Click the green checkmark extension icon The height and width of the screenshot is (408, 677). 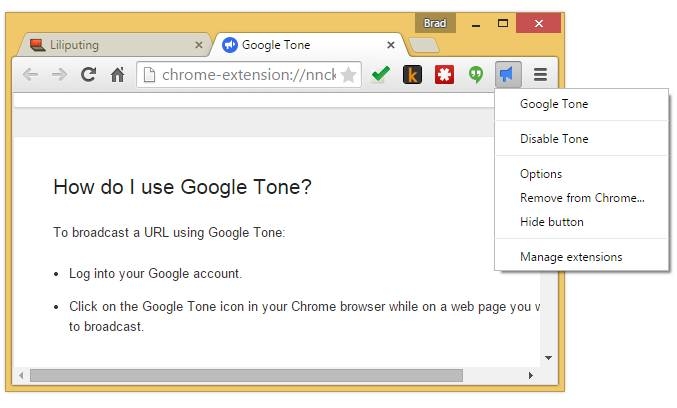pos(380,74)
